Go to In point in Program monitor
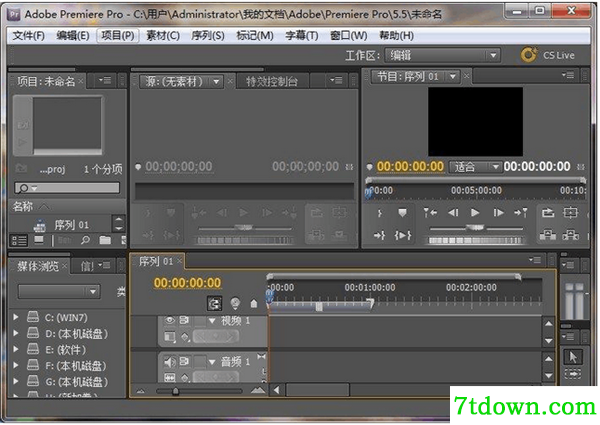The width and height of the screenshot is (600, 425). click(x=379, y=235)
